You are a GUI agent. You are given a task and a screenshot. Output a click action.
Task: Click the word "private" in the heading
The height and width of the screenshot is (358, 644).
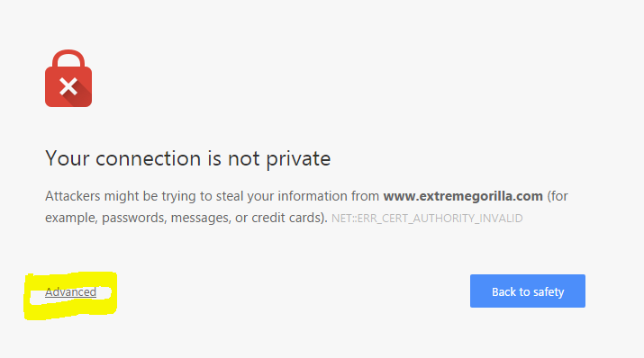pos(298,159)
